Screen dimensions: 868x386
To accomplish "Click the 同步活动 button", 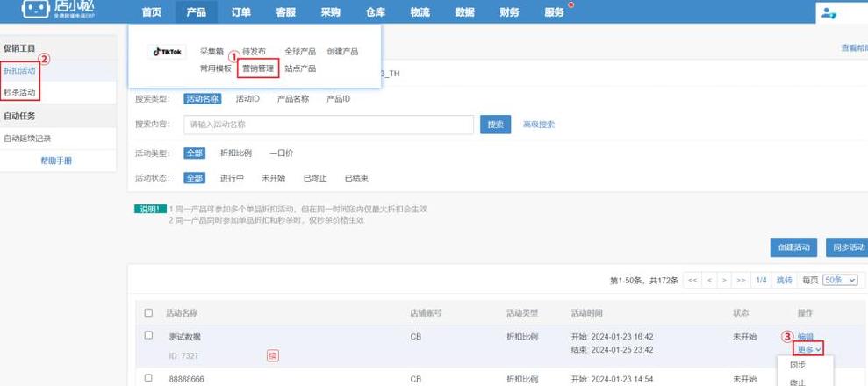I will [x=847, y=247].
